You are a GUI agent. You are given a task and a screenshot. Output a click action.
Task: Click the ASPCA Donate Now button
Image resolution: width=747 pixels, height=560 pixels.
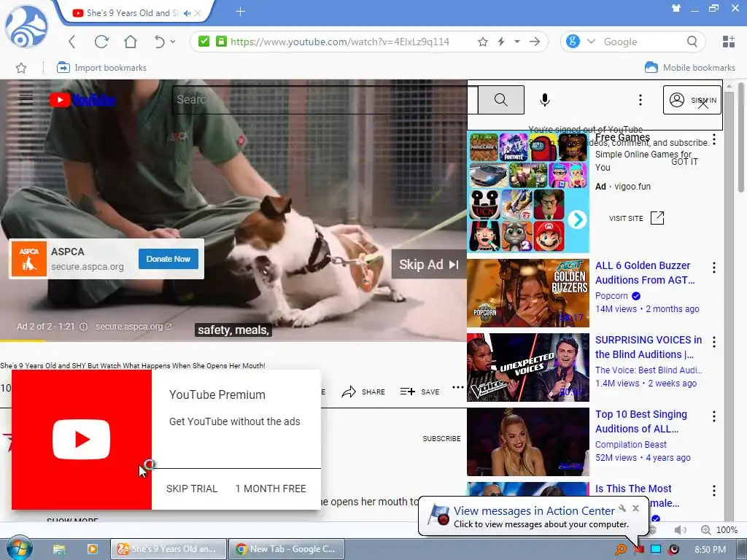pyautogui.click(x=169, y=259)
